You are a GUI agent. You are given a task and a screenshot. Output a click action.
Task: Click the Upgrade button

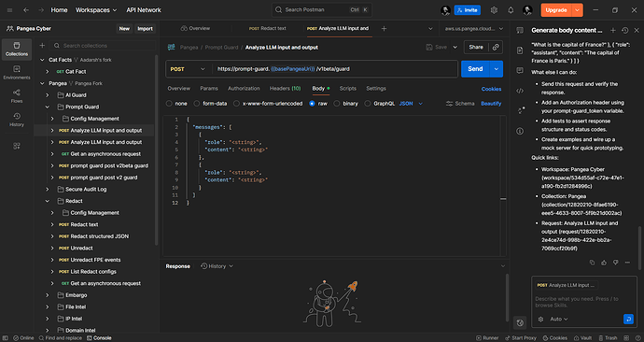(x=556, y=10)
